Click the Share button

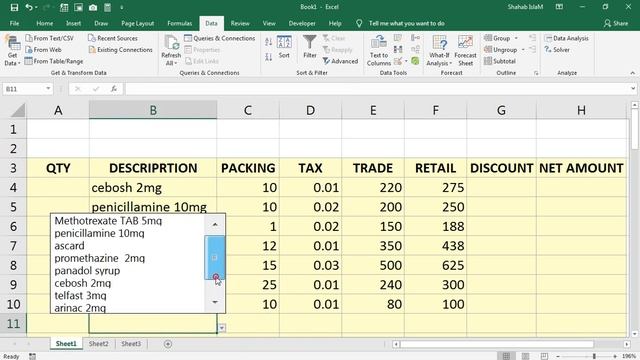click(616, 23)
